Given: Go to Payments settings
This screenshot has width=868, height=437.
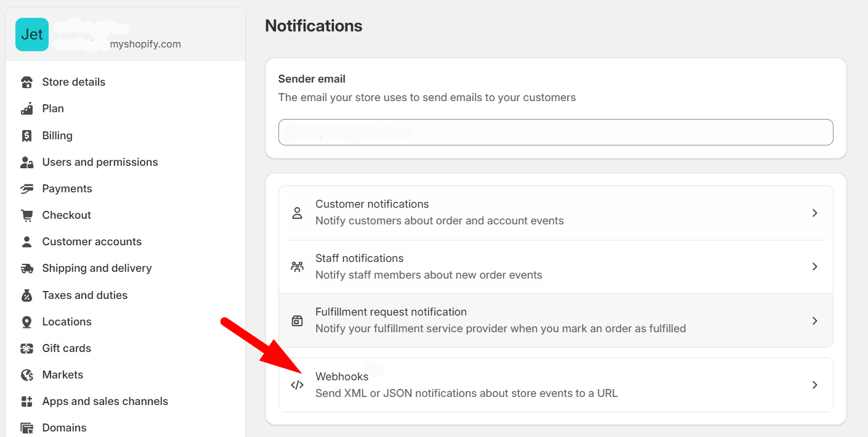Looking at the screenshot, I should (x=67, y=189).
